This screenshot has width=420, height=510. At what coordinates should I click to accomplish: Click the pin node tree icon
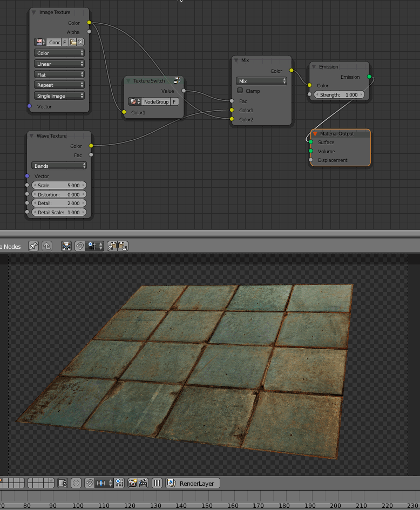(x=33, y=246)
